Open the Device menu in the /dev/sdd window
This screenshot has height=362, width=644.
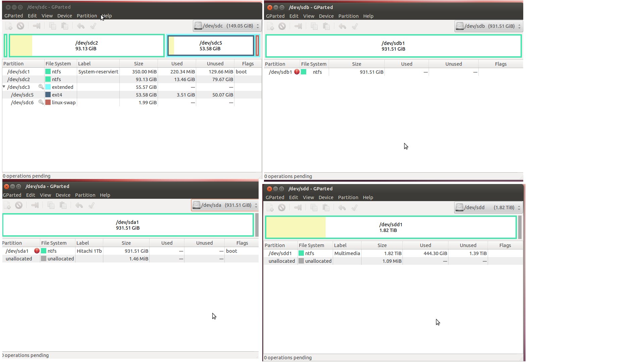pos(326,197)
